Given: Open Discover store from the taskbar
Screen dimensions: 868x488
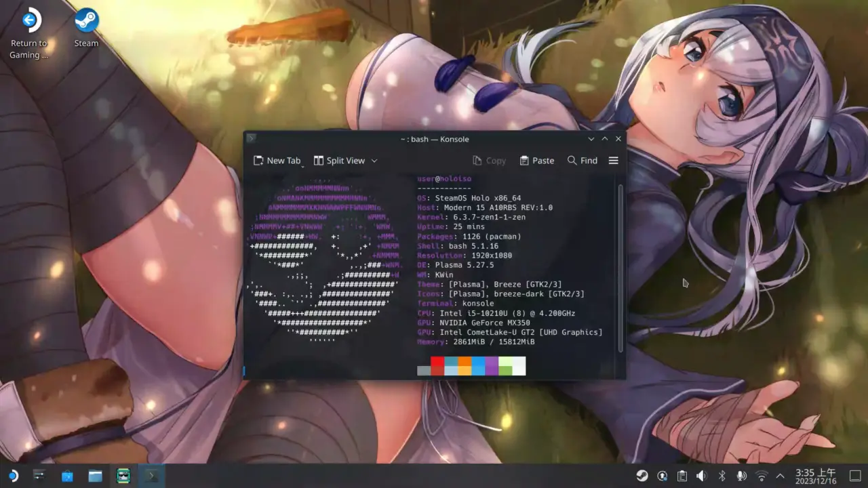Looking at the screenshot, I should 67,476.
